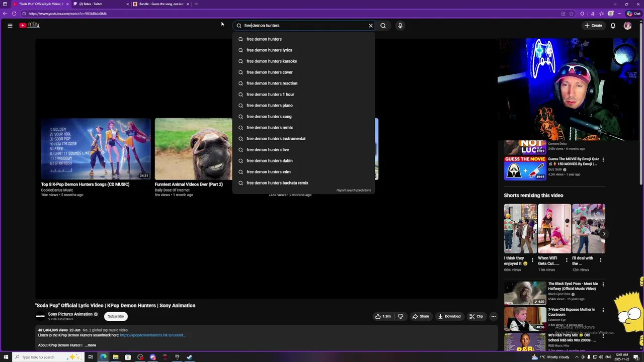Open Guess The Movie By Emoji Quiz thumbnail
Image resolution: width=644 pixels, height=362 pixels.
point(525,168)
